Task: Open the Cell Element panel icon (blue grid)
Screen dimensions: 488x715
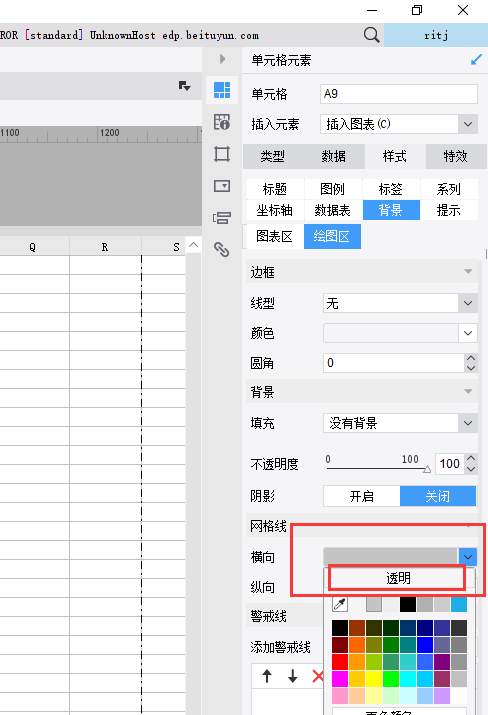Action: click(222, 90)
